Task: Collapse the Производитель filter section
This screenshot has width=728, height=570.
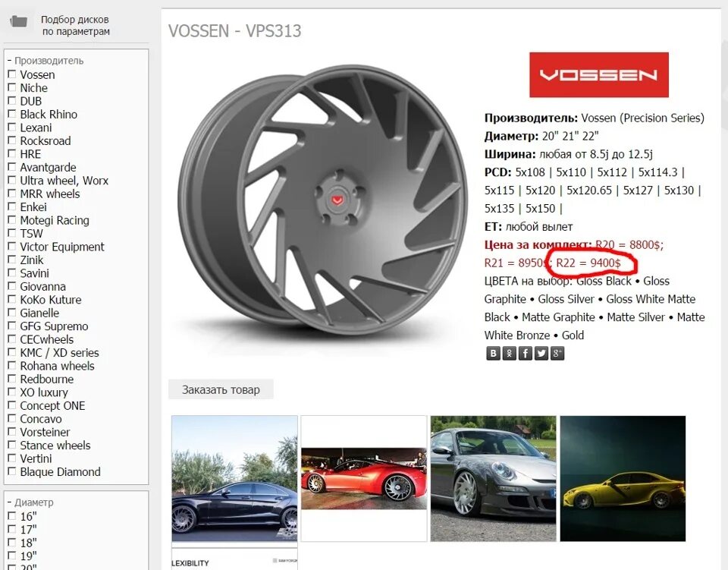Action: click(45, 61)
